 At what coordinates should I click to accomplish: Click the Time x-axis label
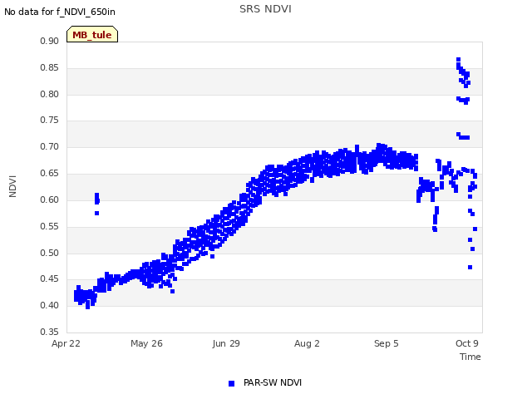[x=470, y=357]
